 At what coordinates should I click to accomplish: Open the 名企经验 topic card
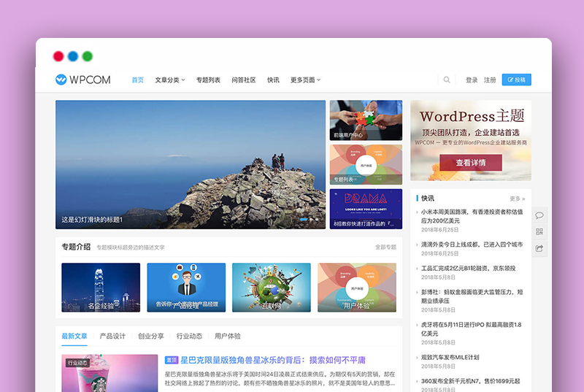101,288
